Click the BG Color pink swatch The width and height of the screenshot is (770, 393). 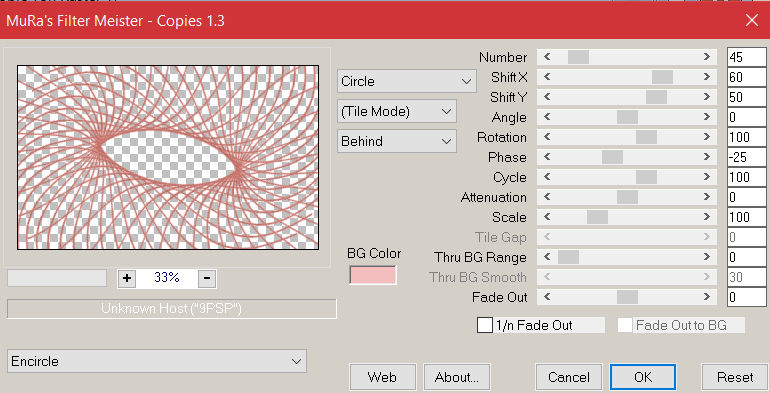point(373,275)
